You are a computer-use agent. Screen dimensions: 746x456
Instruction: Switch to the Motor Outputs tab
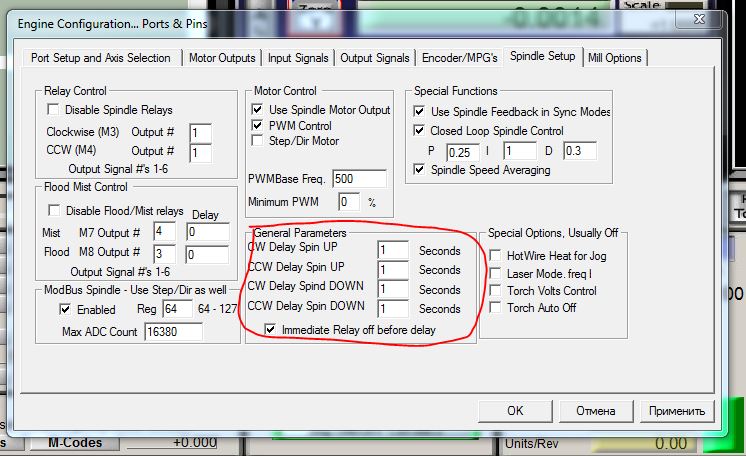tap(222, 58)
